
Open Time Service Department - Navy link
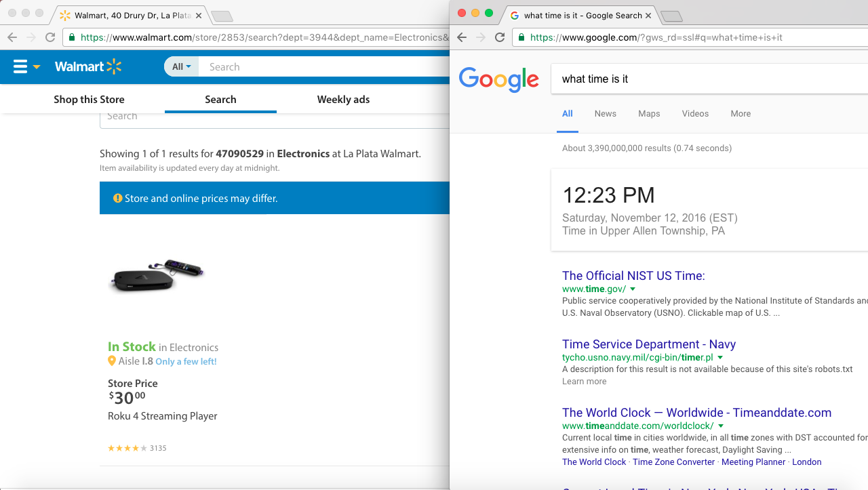click(649, 344)
